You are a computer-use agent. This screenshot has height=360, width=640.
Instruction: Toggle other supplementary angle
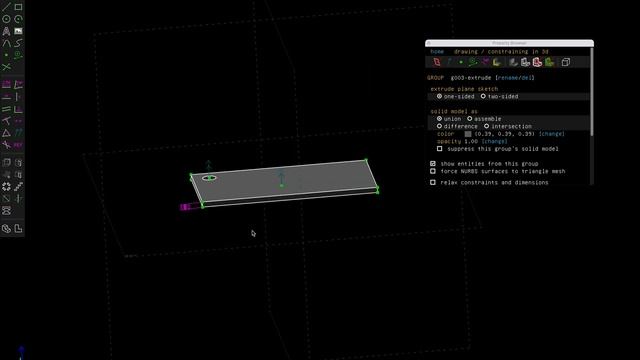(6, 145)
